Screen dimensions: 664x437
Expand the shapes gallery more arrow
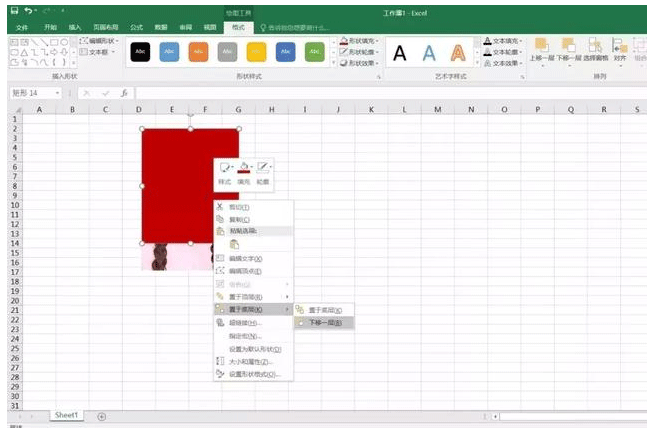point(74,63)
